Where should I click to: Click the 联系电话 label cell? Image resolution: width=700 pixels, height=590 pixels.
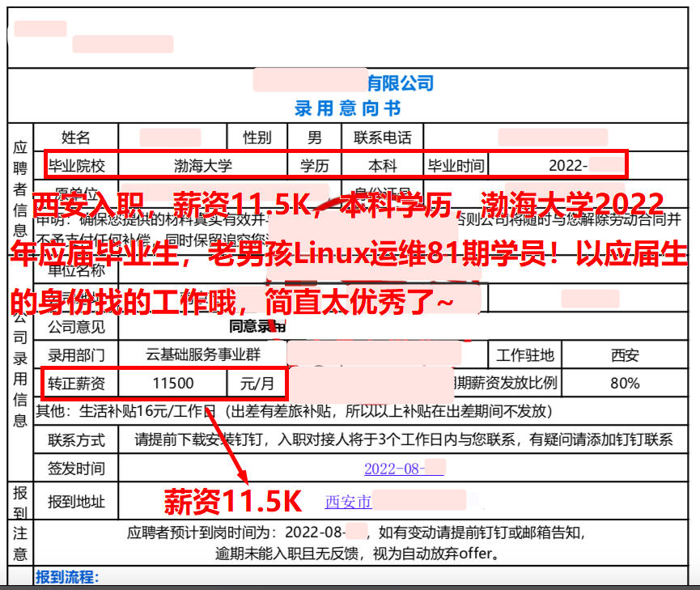383,138
